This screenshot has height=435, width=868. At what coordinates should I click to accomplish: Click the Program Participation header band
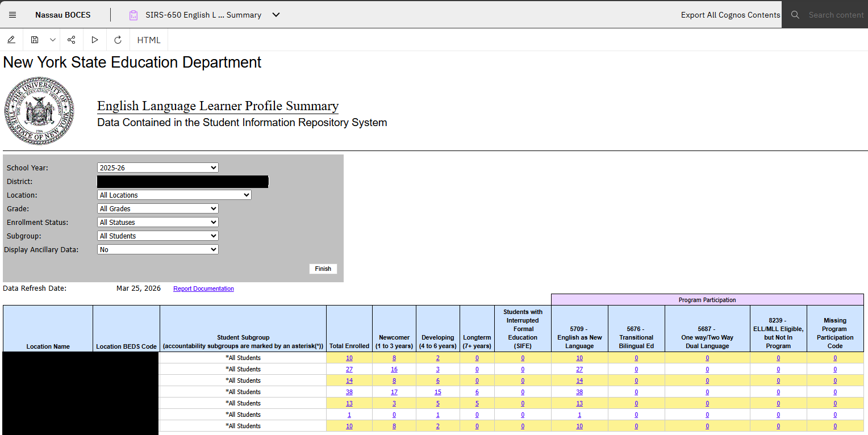(x=707, y=300)
